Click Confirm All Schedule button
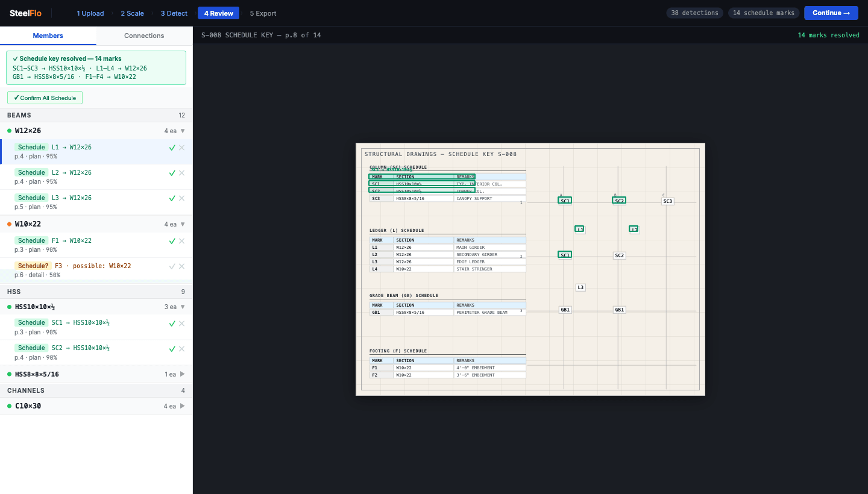The width and height of the screenshot is (868, 494). coord(45,98)
